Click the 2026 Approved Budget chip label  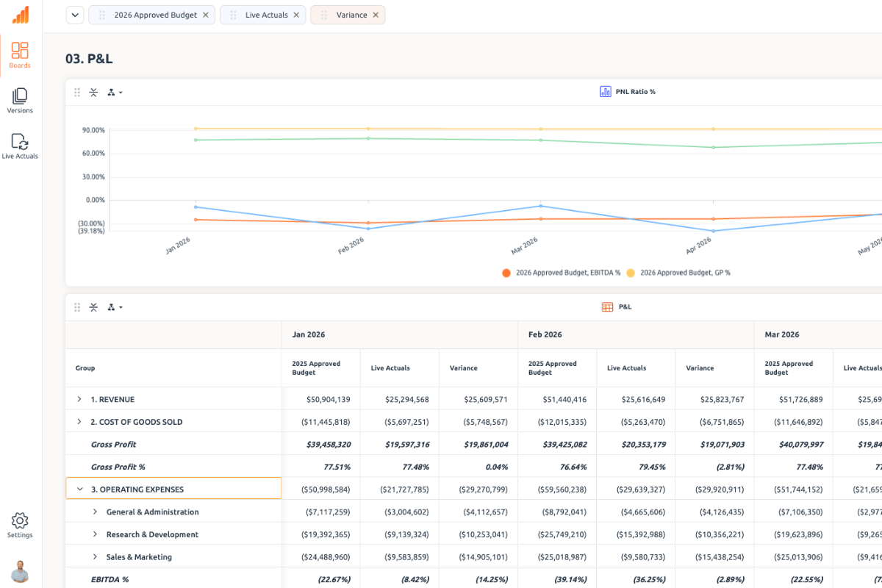pos(155,15)
